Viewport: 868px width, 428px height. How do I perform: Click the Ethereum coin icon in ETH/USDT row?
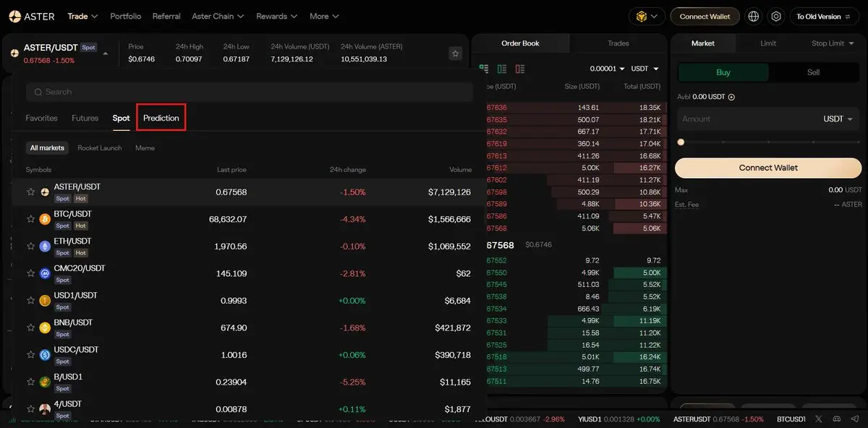point(45,247)
